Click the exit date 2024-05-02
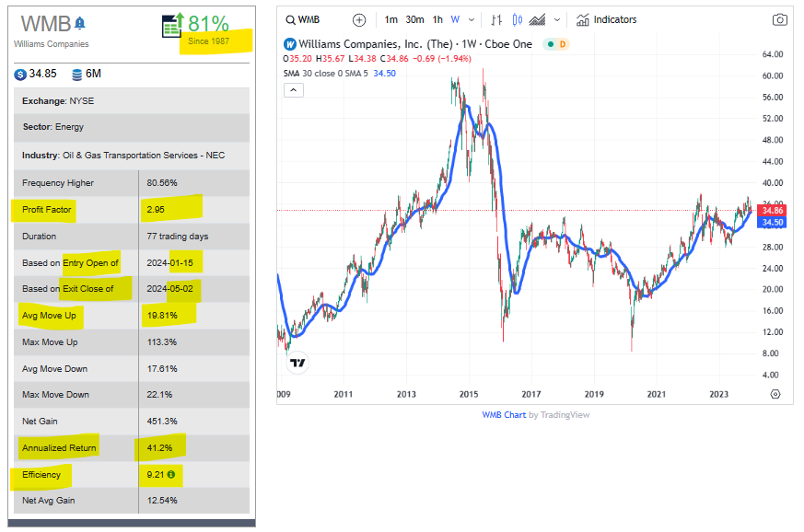 tap(169, 289)
